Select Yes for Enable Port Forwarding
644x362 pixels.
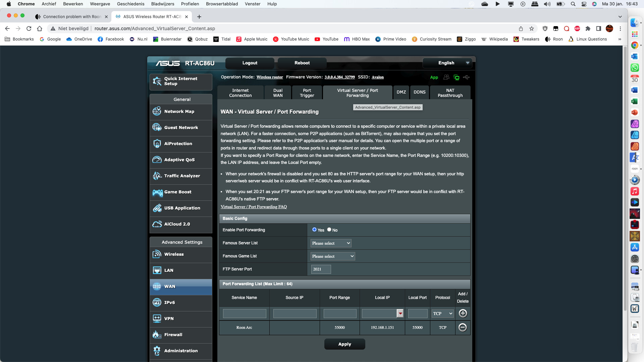pos(314,230)
